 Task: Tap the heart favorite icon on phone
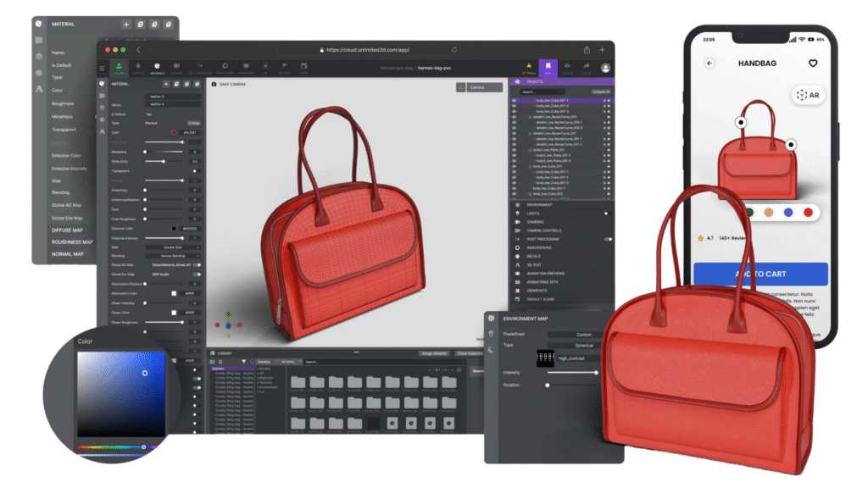point(812,64)
